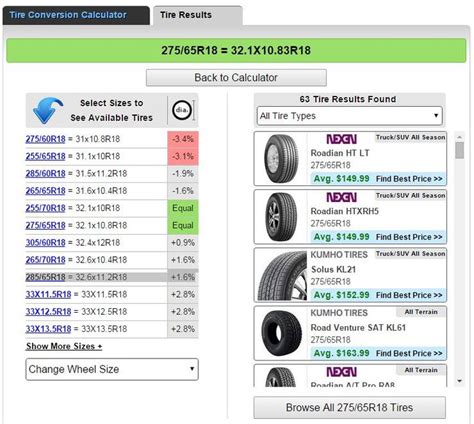Open the 255/65R18 size link
474x424 pixels.
click(45, 156)
